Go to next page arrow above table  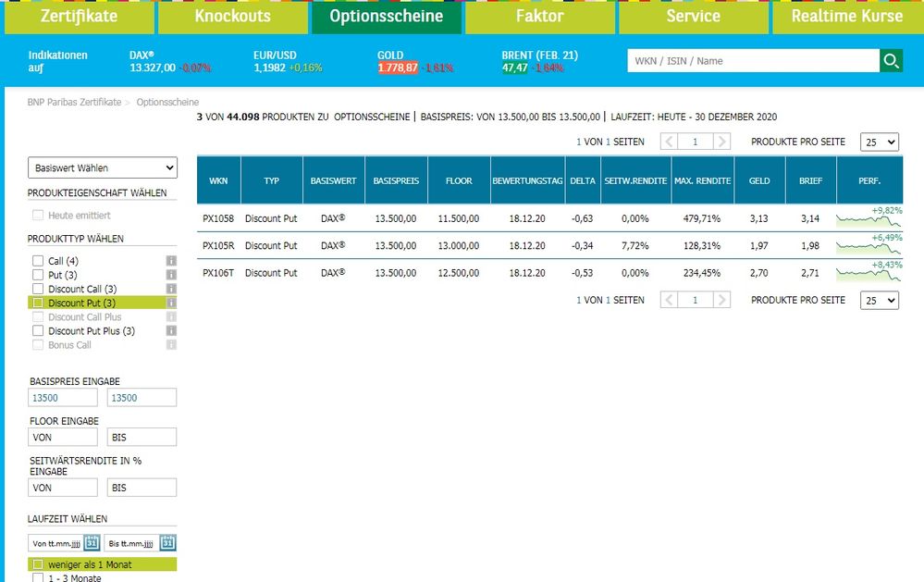722,142
